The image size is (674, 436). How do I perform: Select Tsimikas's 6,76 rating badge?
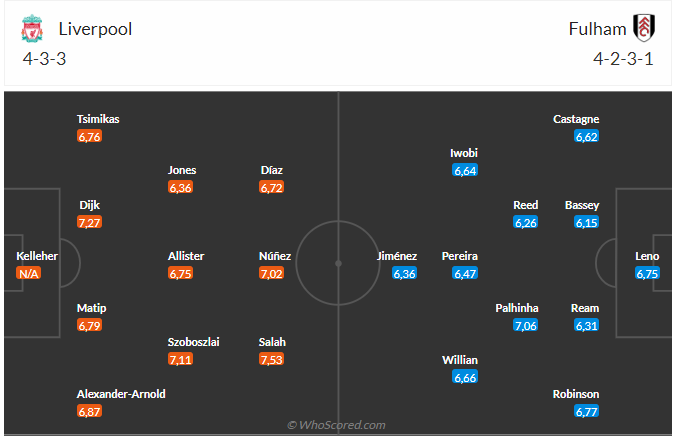tap(89, 136)
